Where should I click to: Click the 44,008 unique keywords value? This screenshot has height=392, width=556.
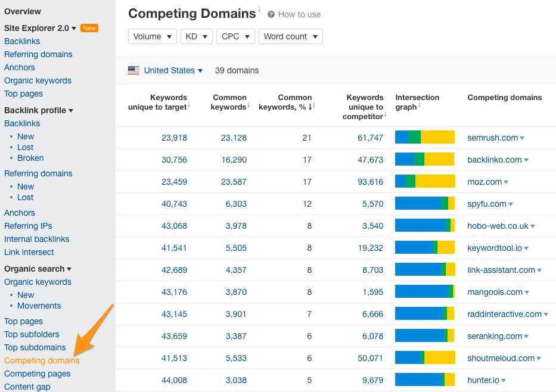click(x=174, y=380)
